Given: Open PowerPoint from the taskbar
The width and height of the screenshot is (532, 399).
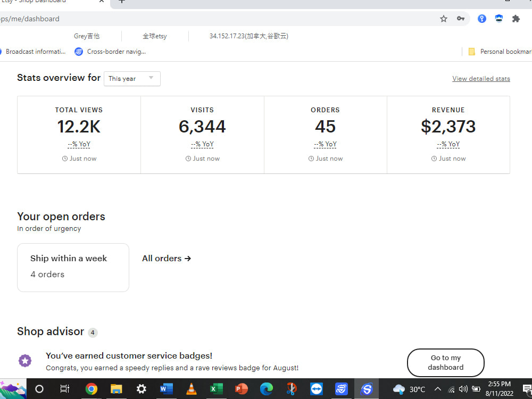Looking at the screenshot, I should (x=241, y=389).
